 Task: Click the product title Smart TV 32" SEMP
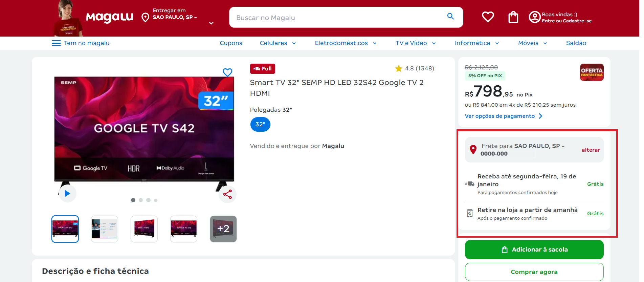[x=337, y=88]
